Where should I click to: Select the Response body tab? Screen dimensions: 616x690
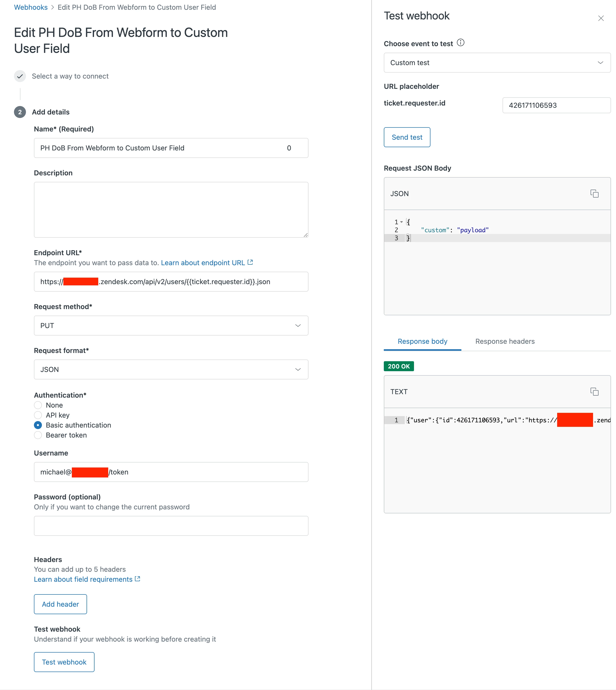[422, 341]
